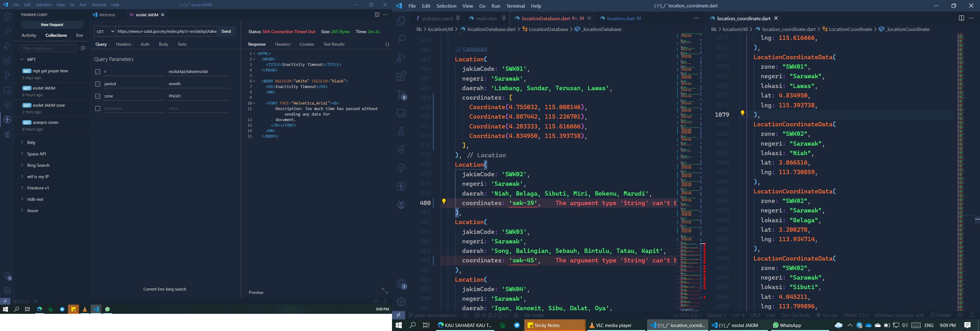Open Testing flask icon in activity bar
The image size is (980, 331).
click(401, 131)
